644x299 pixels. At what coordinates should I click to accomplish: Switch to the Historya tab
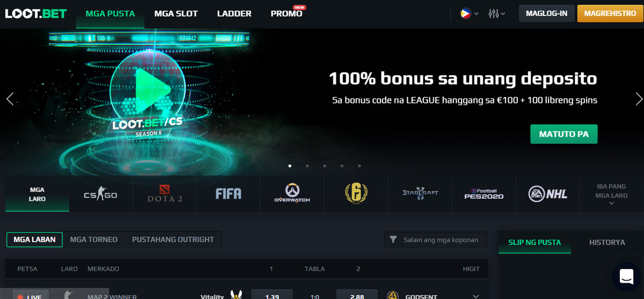click(607, 242)
